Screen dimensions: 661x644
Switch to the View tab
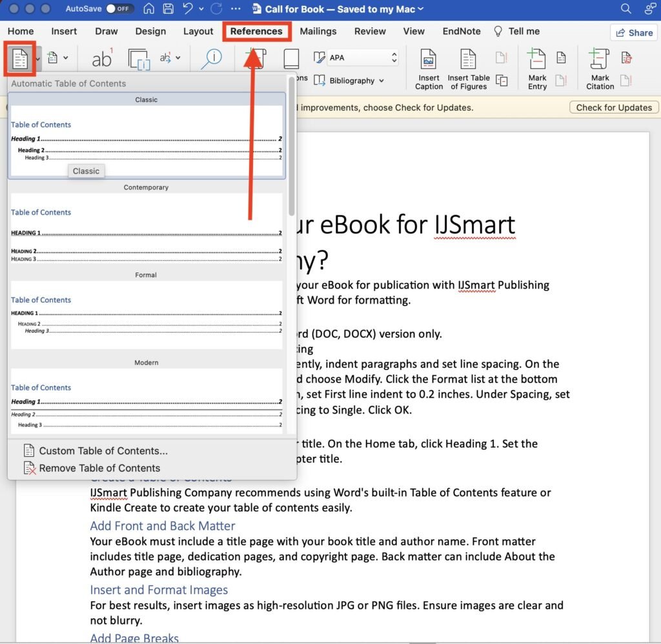coord(414,31)
